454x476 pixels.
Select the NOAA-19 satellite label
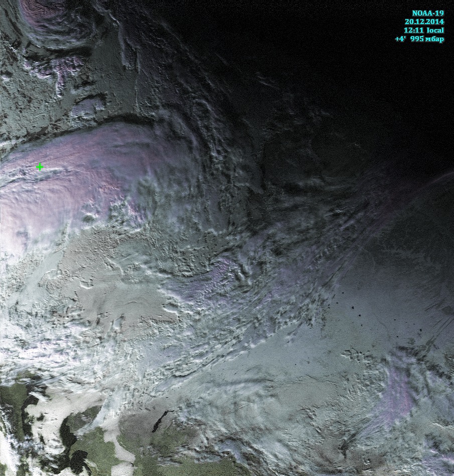(427, 13)
